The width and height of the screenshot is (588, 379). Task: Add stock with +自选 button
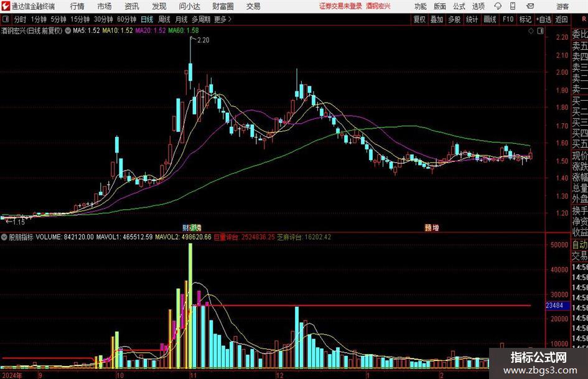[543, 19]
